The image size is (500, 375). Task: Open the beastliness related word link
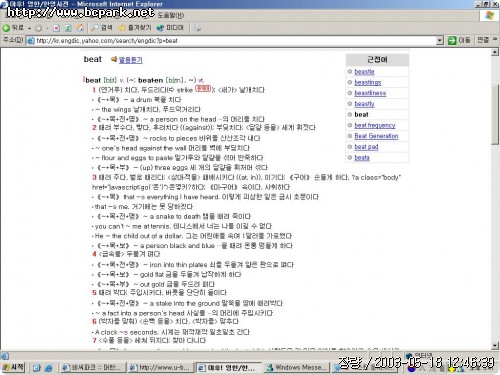pyautogui.click(x=370, y=93)
